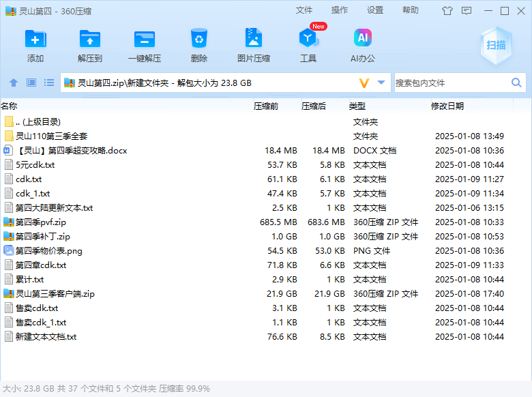Open the Tools (工具) icon
Viewport: 532px width, 397px height.
(308, 40)
